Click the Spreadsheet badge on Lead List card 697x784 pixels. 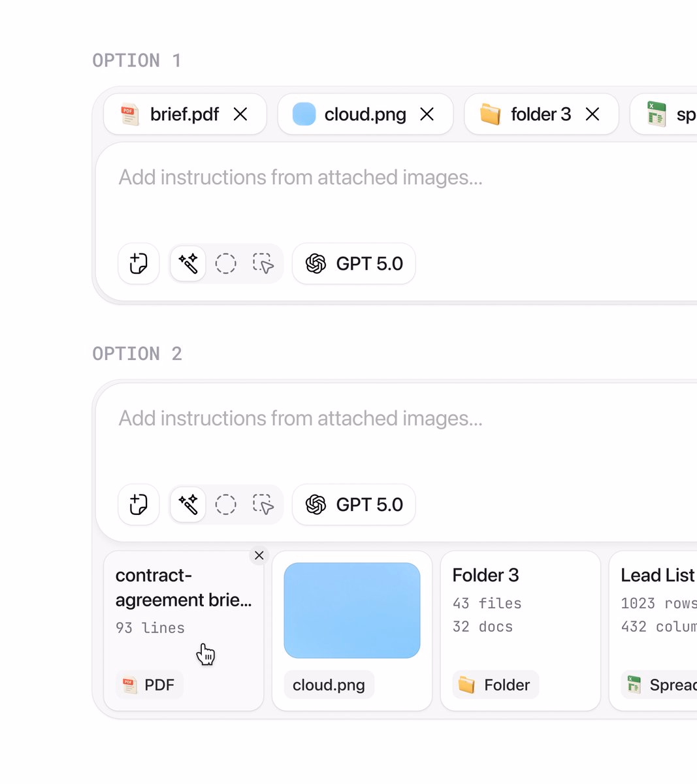pos(659,685)
